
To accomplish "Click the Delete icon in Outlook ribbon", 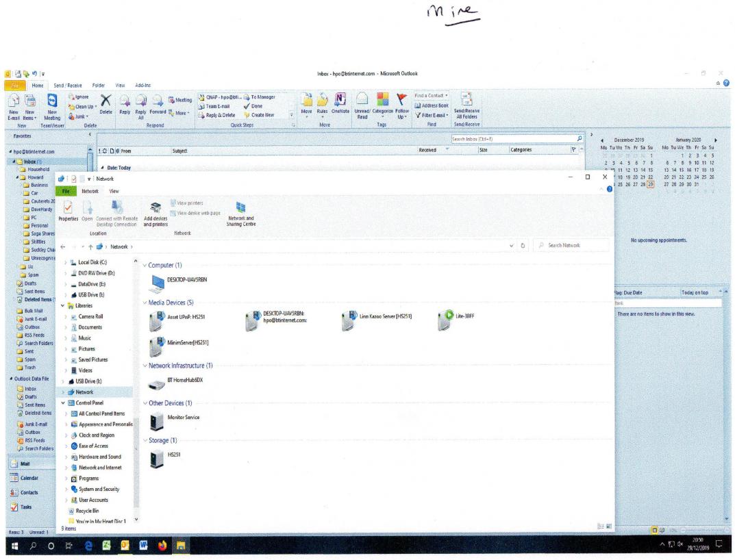I will (106, 104).
